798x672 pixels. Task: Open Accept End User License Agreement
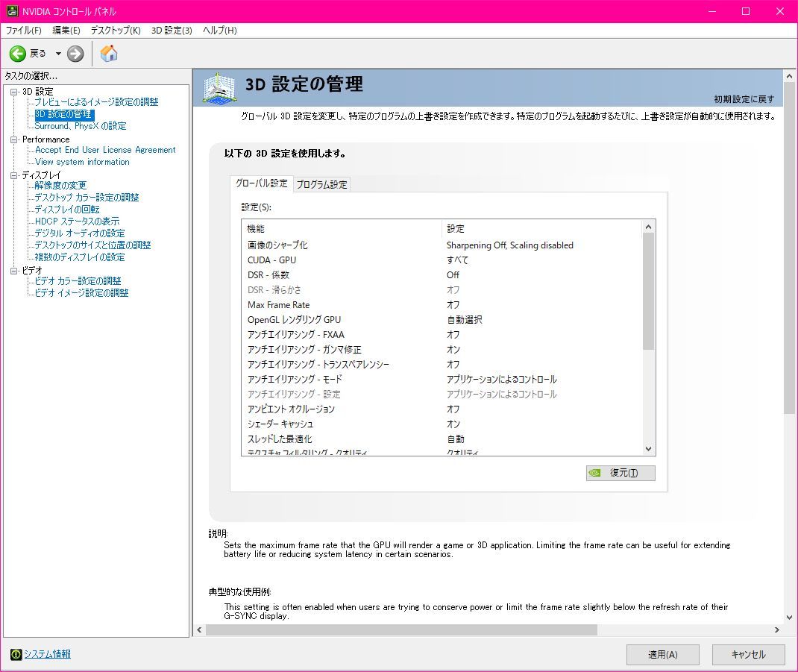point(105,150)
